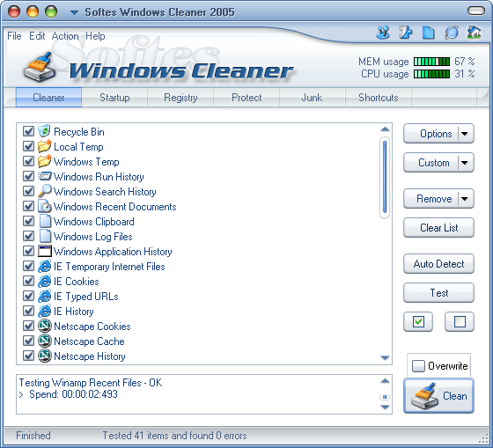Expand the Custom dropdown arrow
Image resolution: width=493 pixels, height=448 pixels.
(465, 163)
